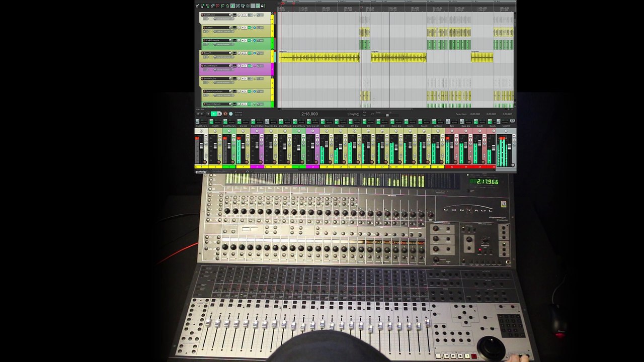Mute the KickCh_Grp track in the track panel
This screenshot has width=644, height=362.
pyautogui.click(x=243, y=15)
